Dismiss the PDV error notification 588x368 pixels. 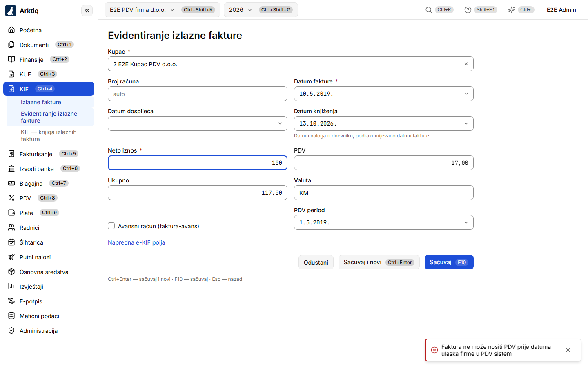click(568, 350)
